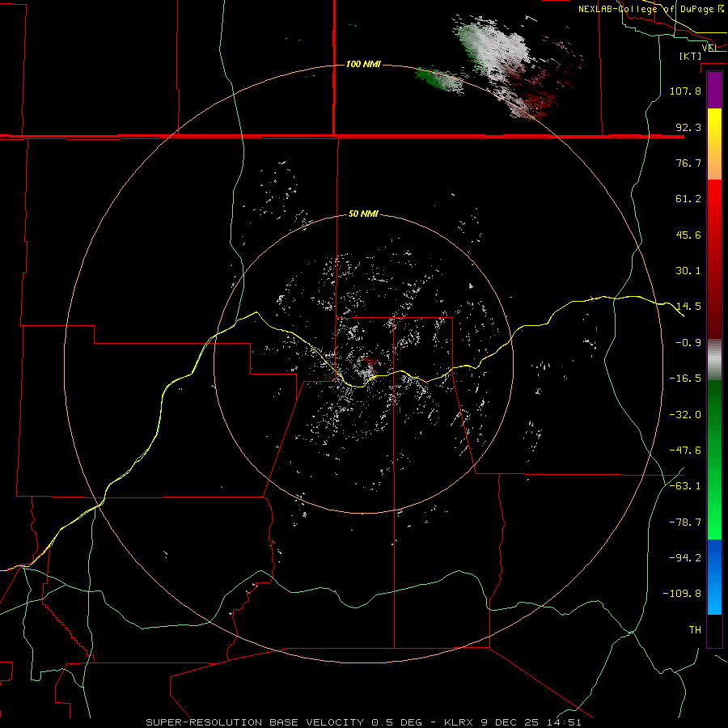Click the red outbound echo at radar center
The image size is (728, 728).
tap(371, 362)
